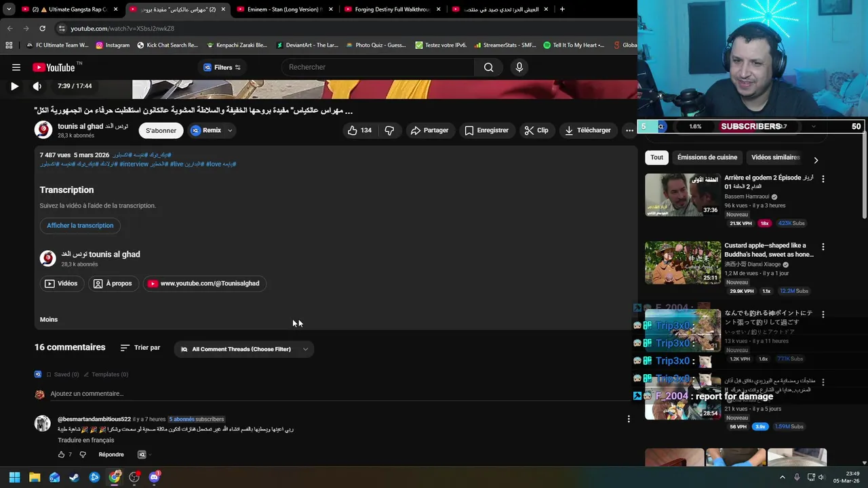
Task: Download video with Télécharger
Action: point(588,130)
